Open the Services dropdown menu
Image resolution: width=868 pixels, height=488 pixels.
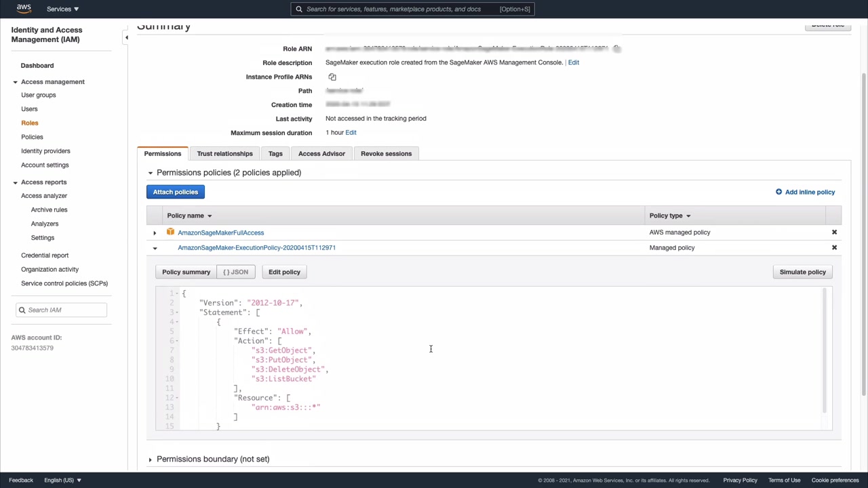[x=62, y=9]
